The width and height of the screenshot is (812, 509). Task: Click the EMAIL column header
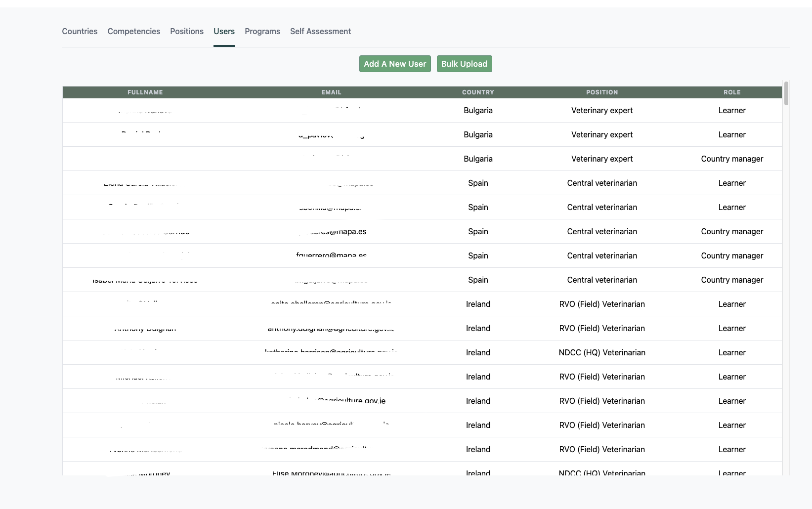pyautogui.click(x=331, y=92)
